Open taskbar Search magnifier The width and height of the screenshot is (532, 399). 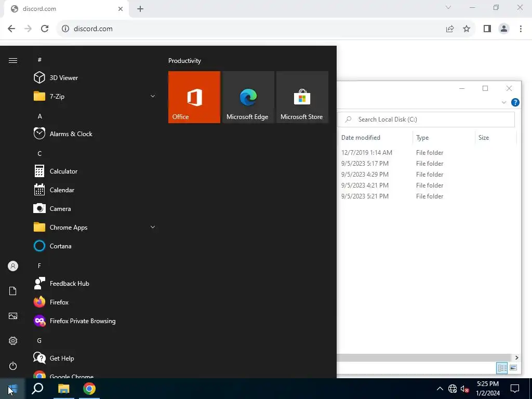click(x=37, y=389)
